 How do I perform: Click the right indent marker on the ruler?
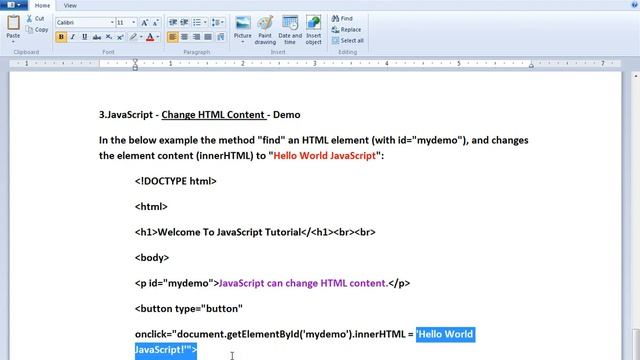(x=531, y=65)
